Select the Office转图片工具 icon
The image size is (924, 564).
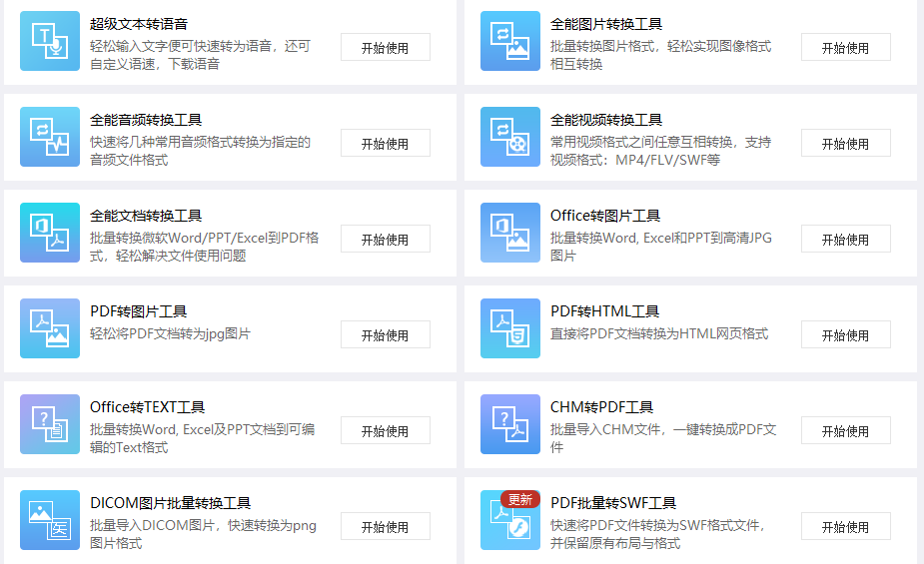pyautogui.click(x=510, y=233)
